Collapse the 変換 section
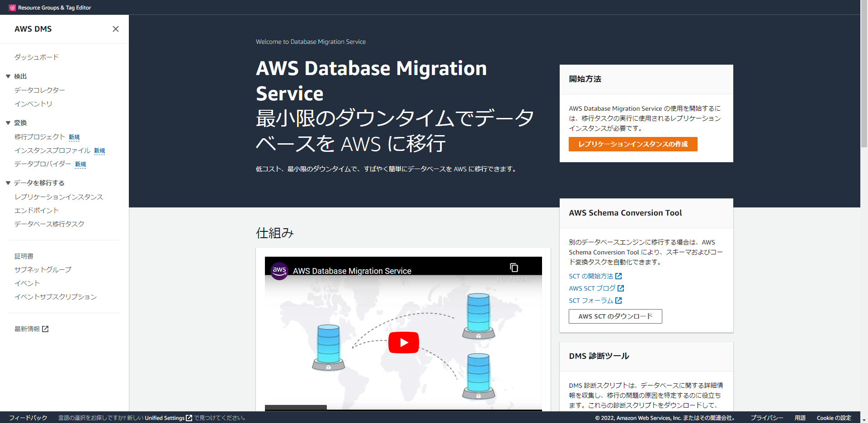Viewport: 868px width, 423px height. click(8, 123)
